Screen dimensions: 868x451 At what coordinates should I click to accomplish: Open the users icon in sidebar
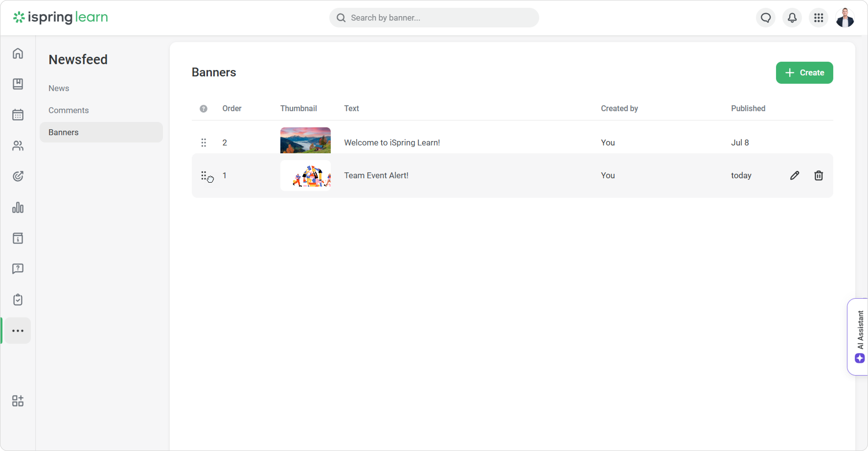pyautogui.click(x=18, y=146)
